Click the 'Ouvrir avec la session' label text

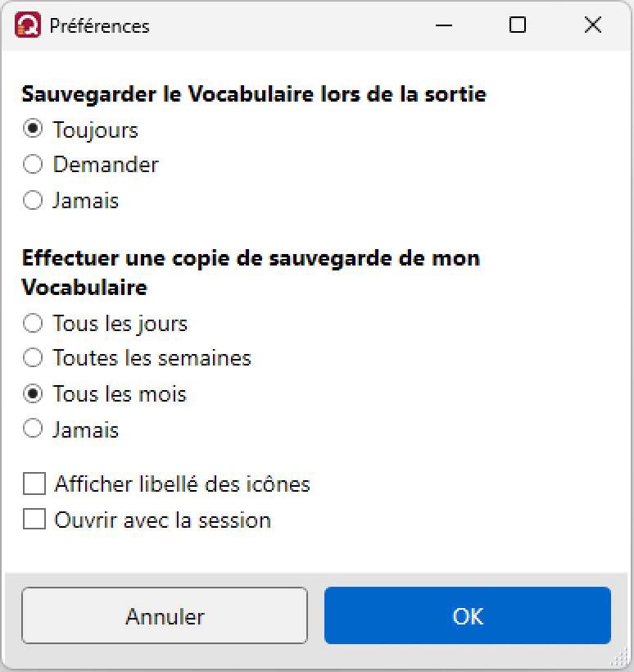point(163,520)
